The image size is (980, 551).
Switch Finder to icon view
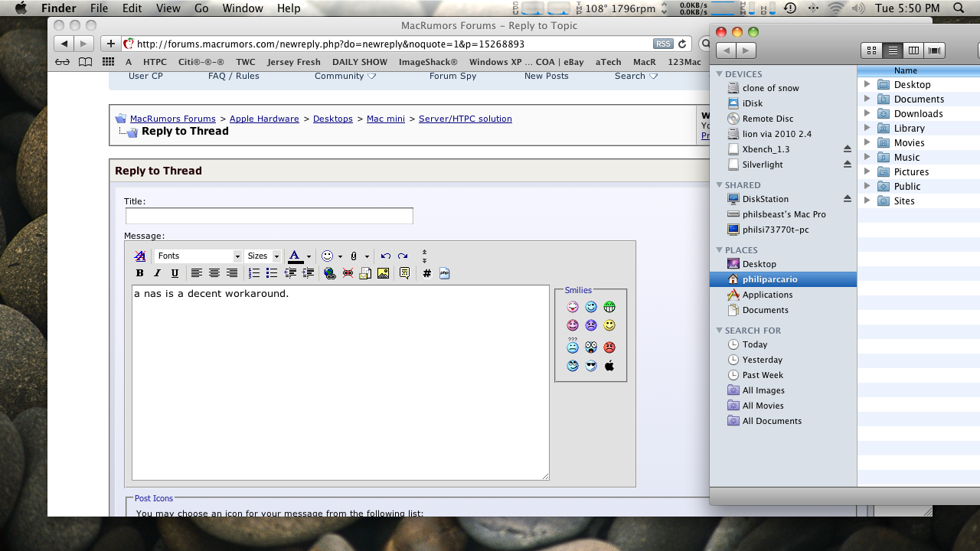(x=871, y=51)
